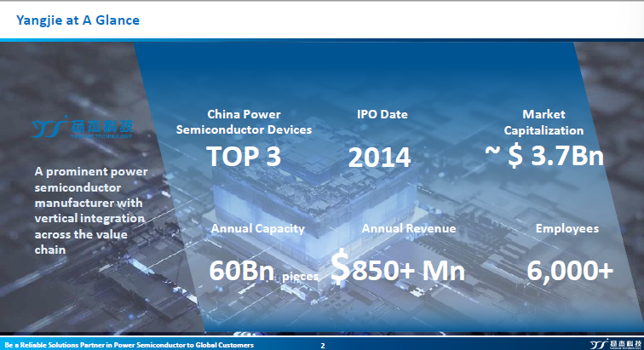Select the '6,000+' employees figure
The image size is (644, 350).
(x=570, y=271)
